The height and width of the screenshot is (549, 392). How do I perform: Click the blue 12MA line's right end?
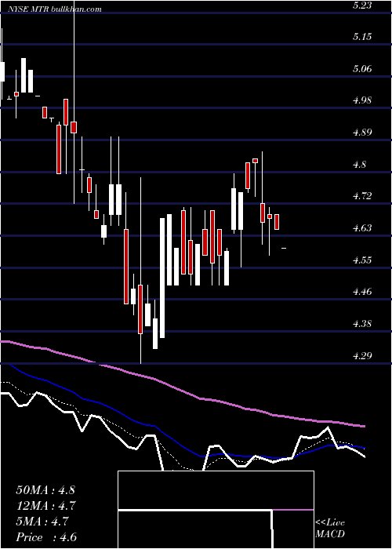point(363,448)
